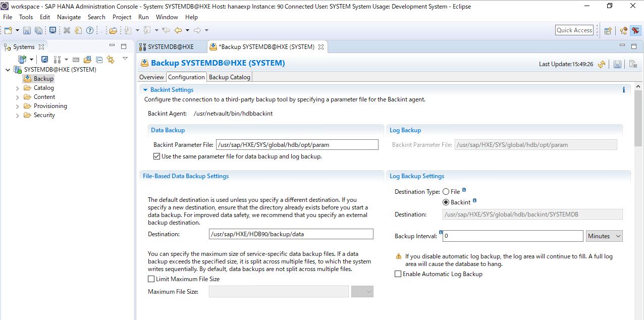Click the System Monitor icon in Systems view
Image resolution: width=644 pixels, height=320 pixels.
click(44, 59)
